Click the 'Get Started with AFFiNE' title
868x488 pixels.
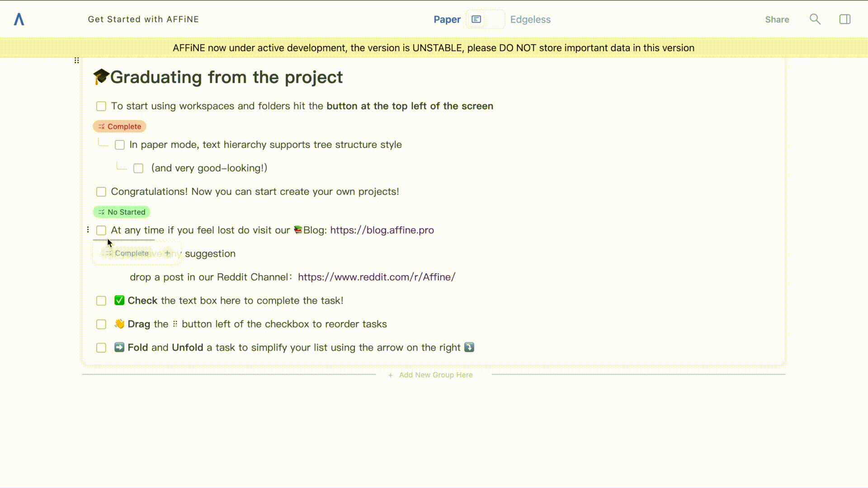(x=143, y=19)
